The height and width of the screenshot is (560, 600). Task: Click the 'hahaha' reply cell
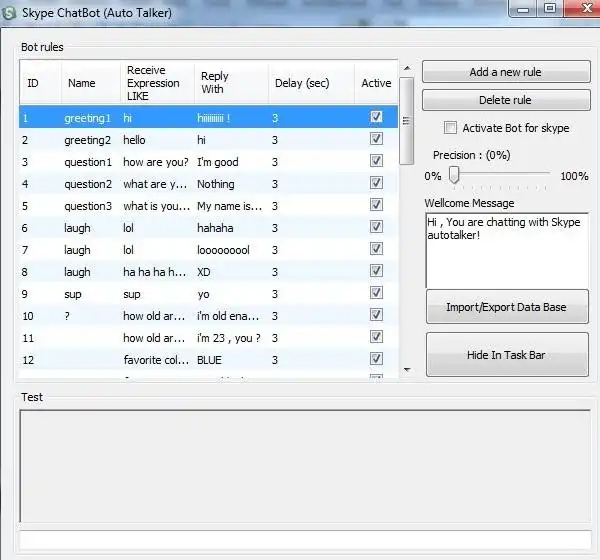(215, 228)
